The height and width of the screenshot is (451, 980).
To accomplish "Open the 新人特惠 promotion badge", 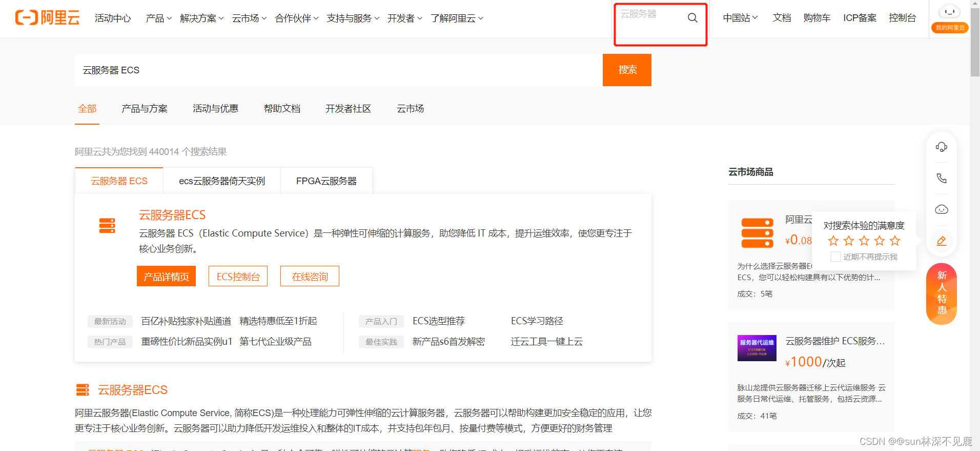I will coord(942,293).
